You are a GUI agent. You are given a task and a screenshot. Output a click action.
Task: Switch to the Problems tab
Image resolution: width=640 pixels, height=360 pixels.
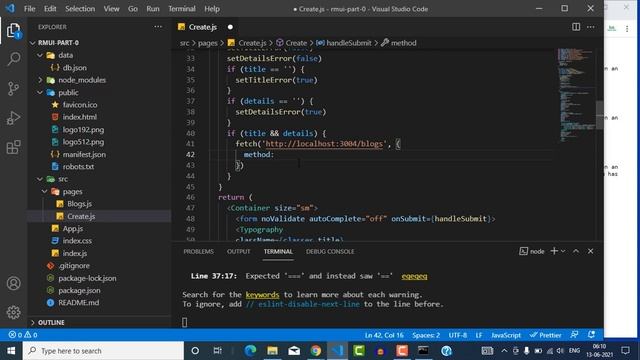(198, 251)
